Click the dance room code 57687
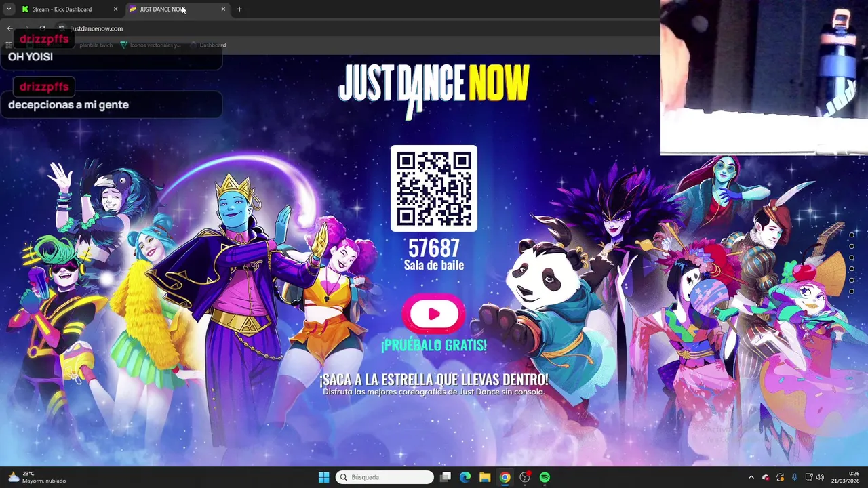 [434, 247]
